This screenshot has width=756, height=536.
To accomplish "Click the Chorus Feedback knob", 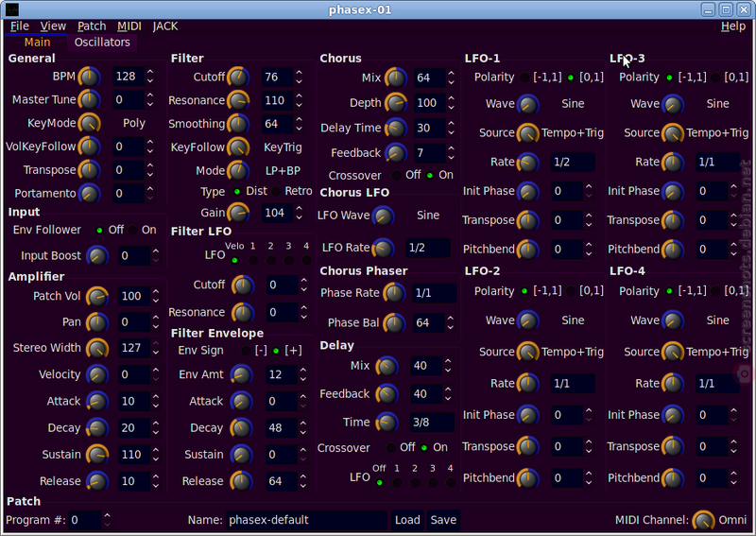I will [395, 153].
